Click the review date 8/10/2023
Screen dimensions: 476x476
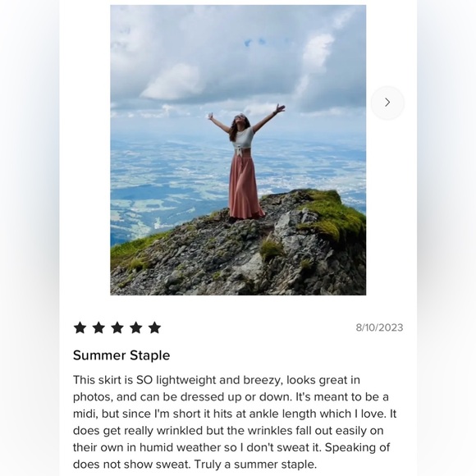(379, 327)
